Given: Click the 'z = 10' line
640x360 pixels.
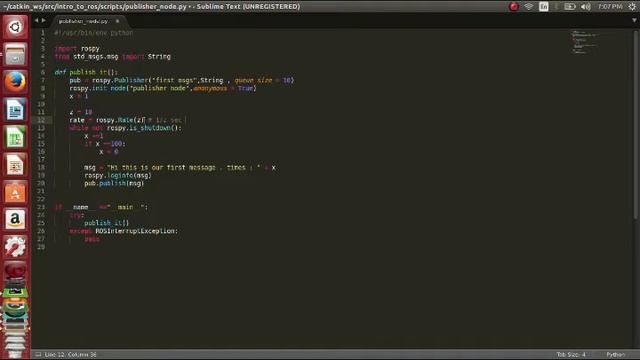Looking at the screenshot, I should point(81,112).
